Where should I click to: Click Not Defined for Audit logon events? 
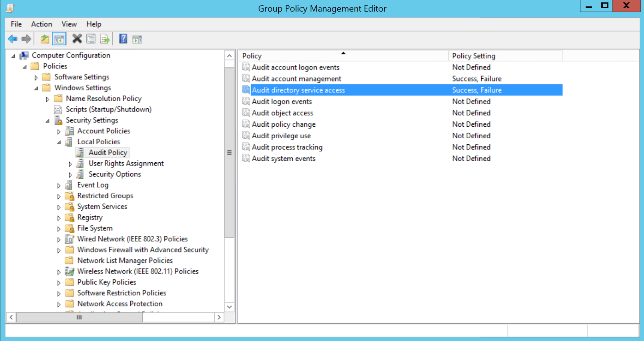pos(471,102)
